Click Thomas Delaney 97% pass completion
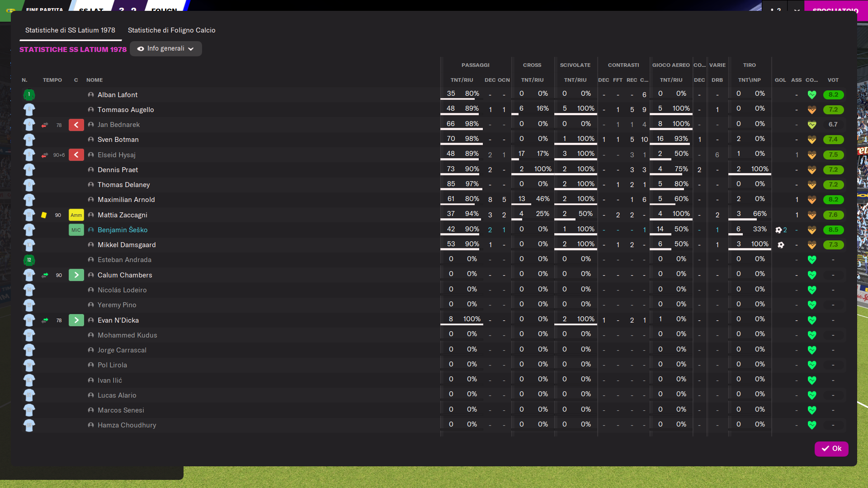Image resolution: width=868 pixels, height=488 pixels. point(472,184)
